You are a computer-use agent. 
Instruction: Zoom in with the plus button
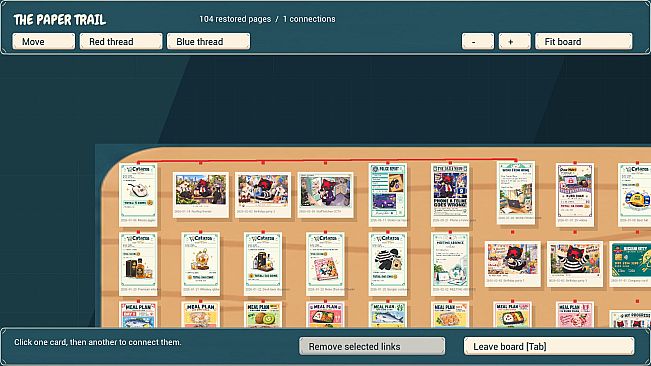[x=514, y=41]
